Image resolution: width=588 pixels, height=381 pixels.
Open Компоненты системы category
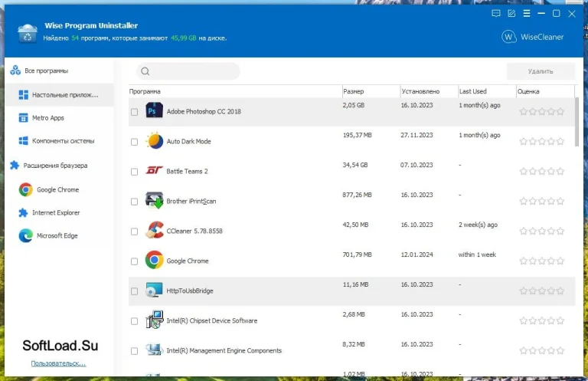click(63, 141)
